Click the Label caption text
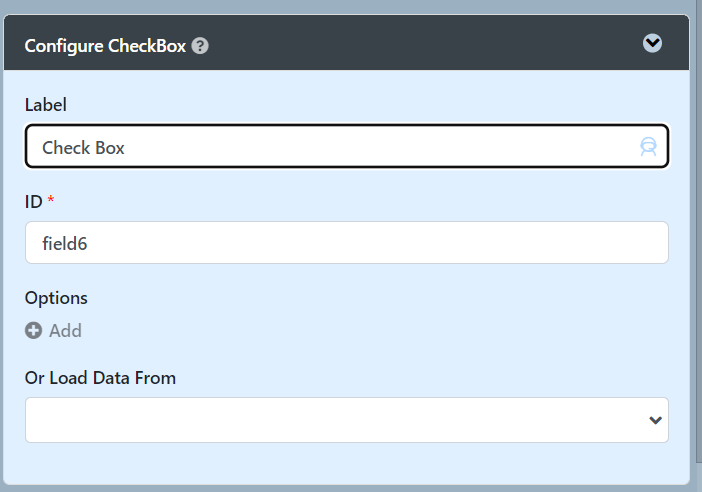The width and height of the screenshot is (702, 492). click(46, 105)
